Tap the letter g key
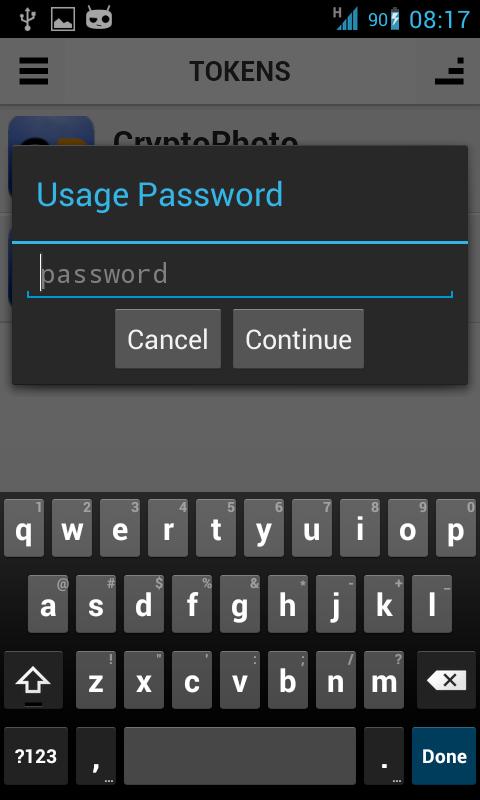Viewport: 480px width, 800px height. 240,604
